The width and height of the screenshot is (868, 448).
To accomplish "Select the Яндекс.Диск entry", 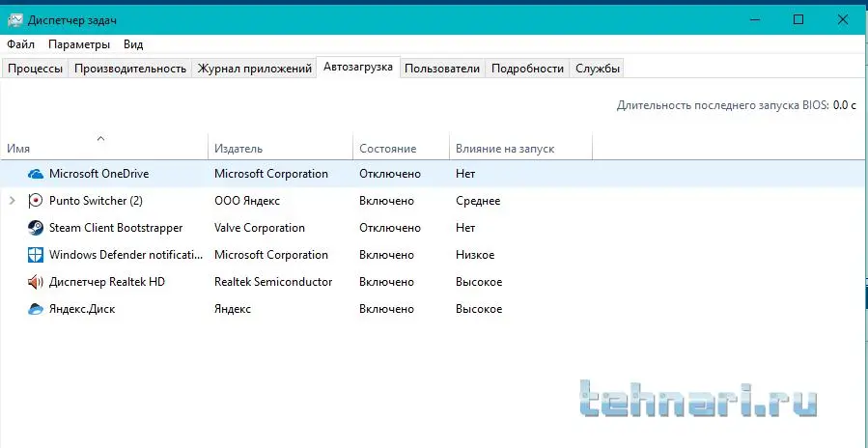I will coord(82,310).
